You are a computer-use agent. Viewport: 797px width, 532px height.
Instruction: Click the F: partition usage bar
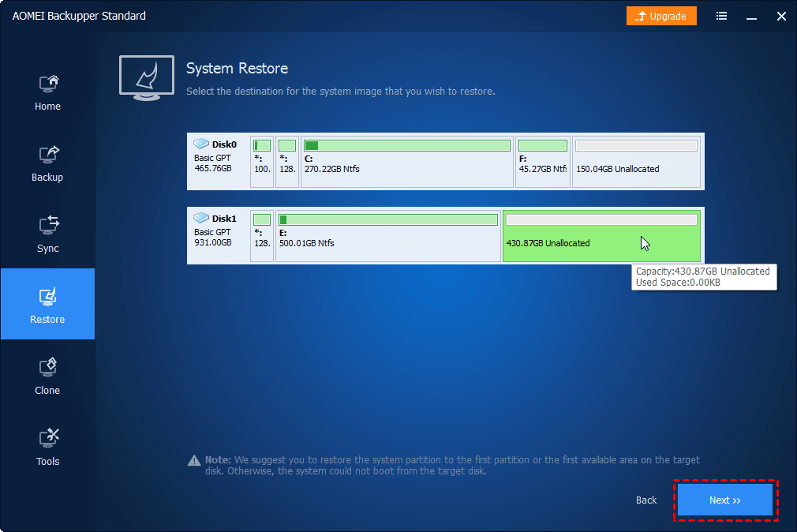pyautogui.click(x=543, y=145)
